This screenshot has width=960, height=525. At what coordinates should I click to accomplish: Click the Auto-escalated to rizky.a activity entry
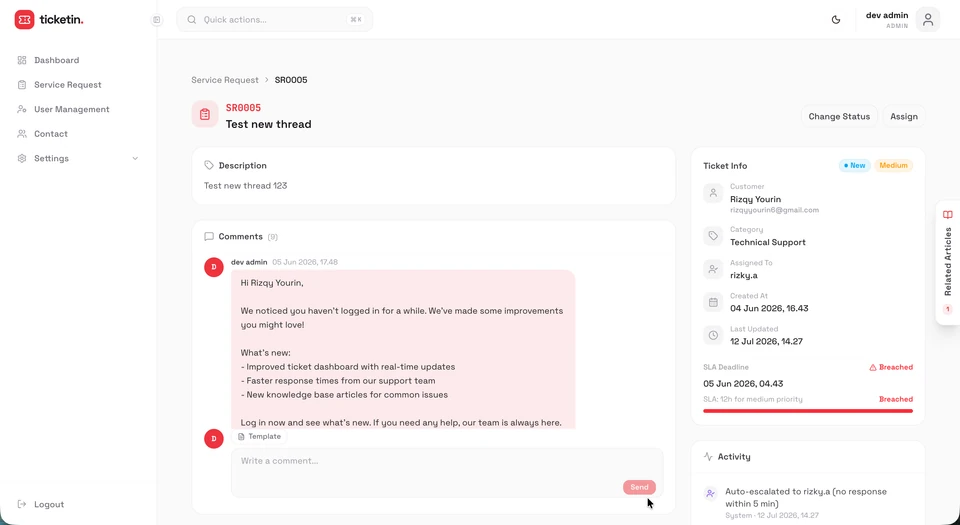[808, 503]
